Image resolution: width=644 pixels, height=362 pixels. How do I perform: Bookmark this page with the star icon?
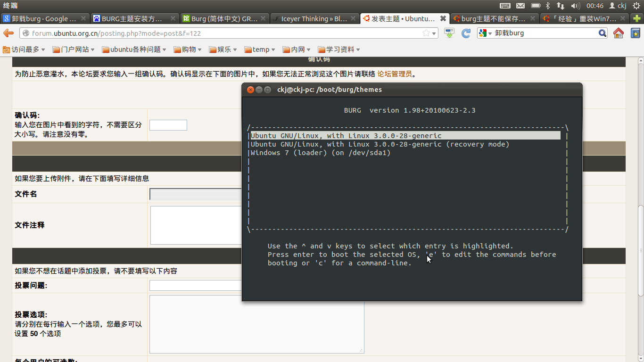[426, 33]
